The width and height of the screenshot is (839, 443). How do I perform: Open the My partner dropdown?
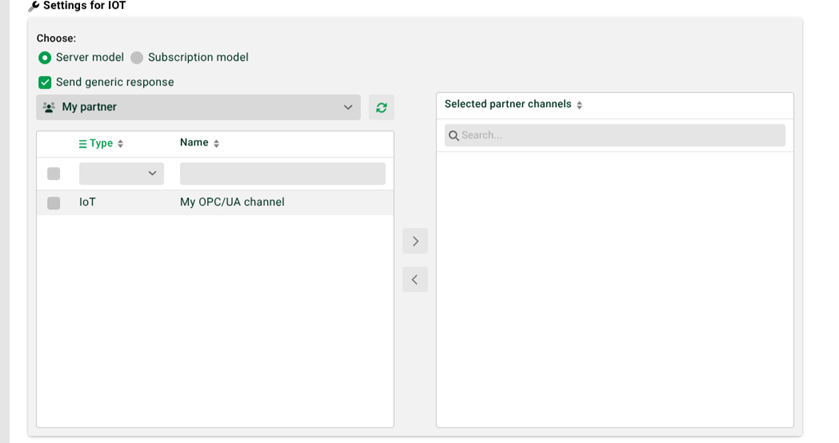pos(198,107)
